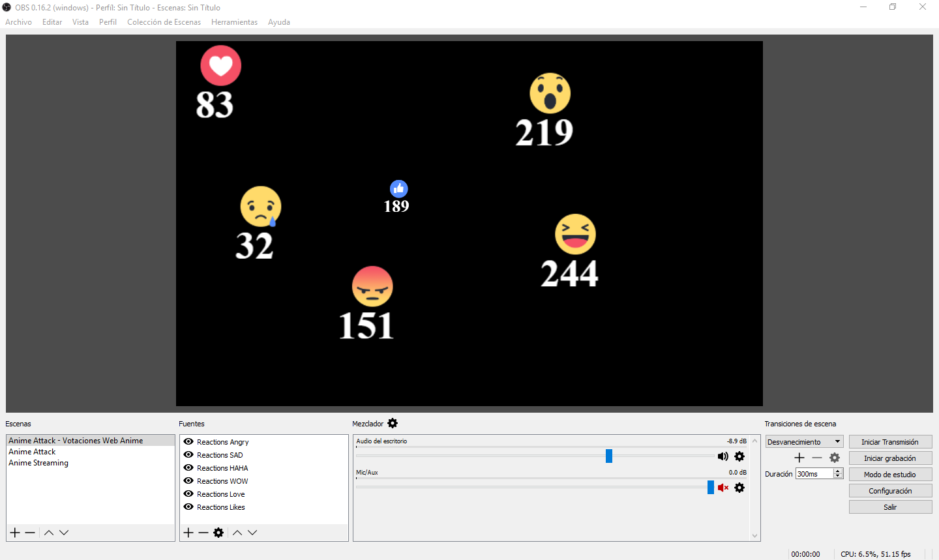Open the Colección de Escenas menu
This screenshot has height=560, width=939.
click(x=164, y=22)
